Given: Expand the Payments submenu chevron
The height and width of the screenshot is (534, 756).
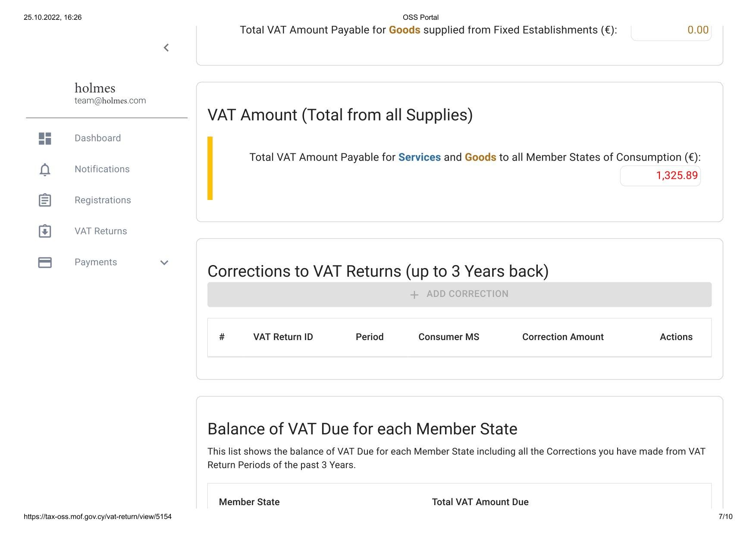Looking at the screenshot, I should pyautogui.click(x=164, y=262).
